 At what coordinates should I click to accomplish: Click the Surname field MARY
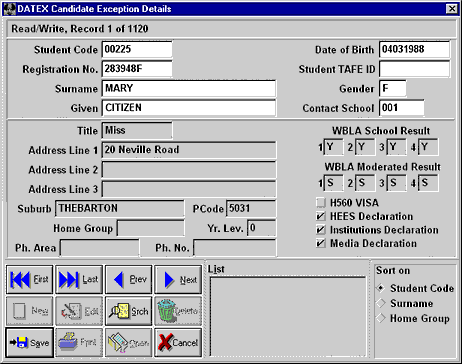pyautogui.click(x=189, y=88)
